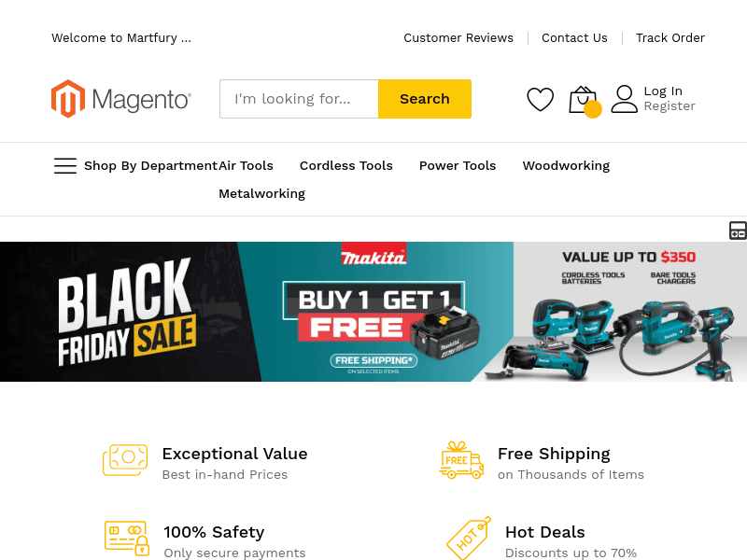This screenshot has width=747, height=560.
Task: Click the Free Shipping truck icon
Action: click(x=461, y=460)
